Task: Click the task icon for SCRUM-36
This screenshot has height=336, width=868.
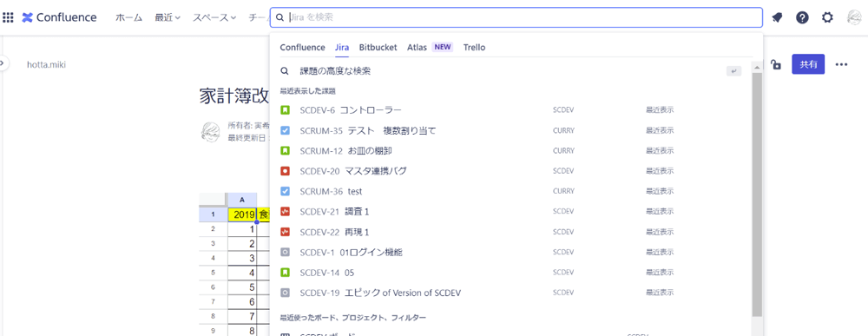Action: coord(285,192)
